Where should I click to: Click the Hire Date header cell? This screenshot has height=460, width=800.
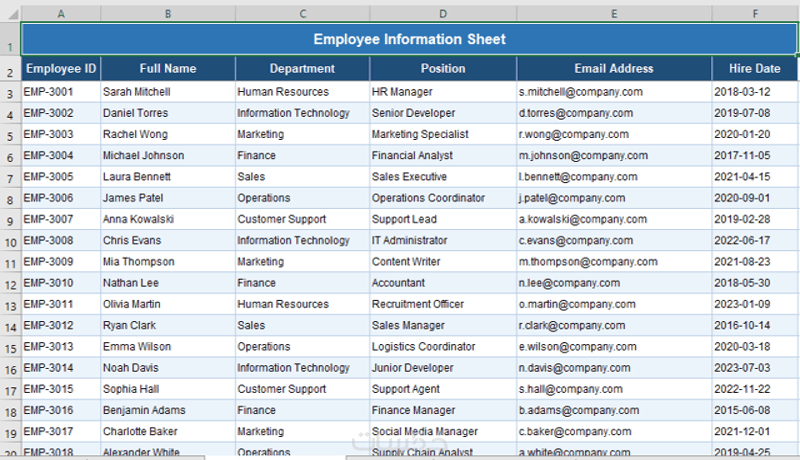[x=755, y=68]
